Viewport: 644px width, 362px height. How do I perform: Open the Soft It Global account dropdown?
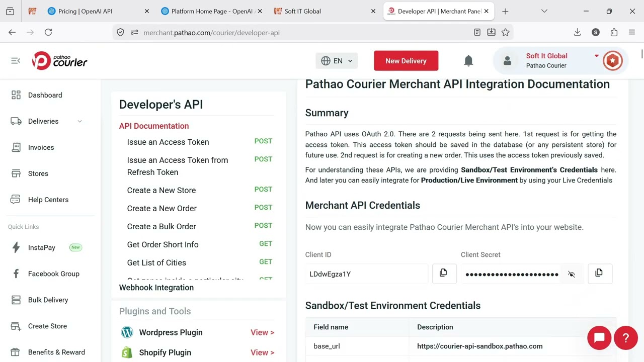597,56
